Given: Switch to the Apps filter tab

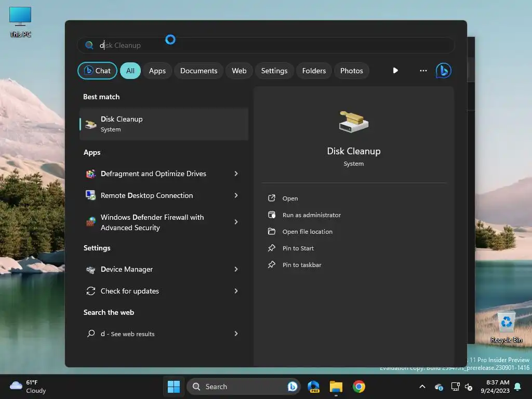Looking at the screenshot, I should pos(157,71).
